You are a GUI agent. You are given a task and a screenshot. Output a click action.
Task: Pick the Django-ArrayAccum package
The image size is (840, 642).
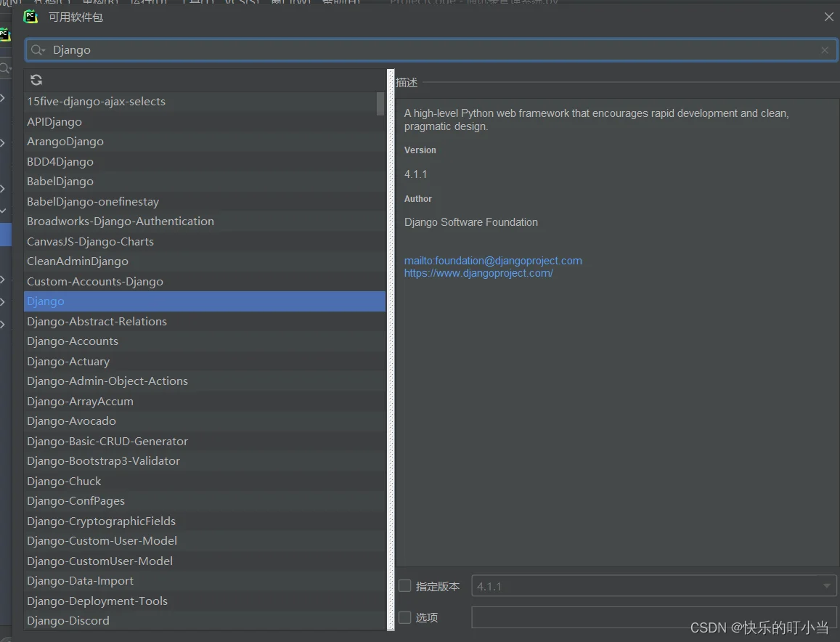pyautogui.click(x=205, y=401)
